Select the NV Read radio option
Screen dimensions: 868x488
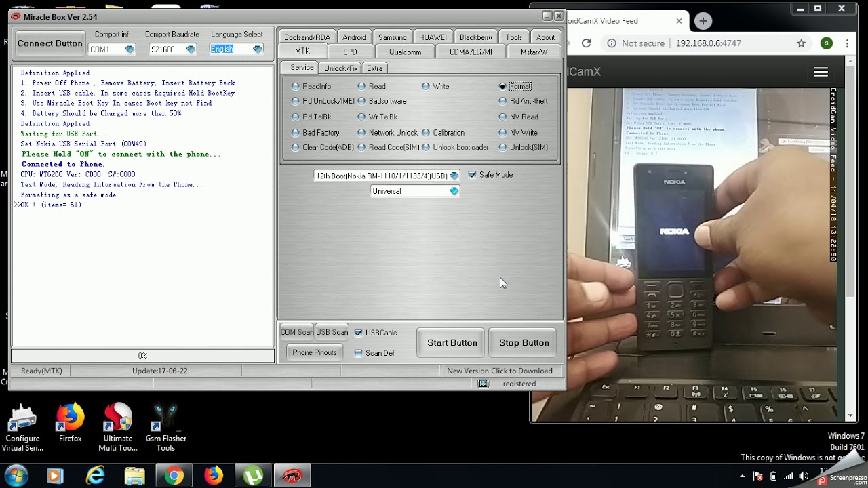[518, 117]
